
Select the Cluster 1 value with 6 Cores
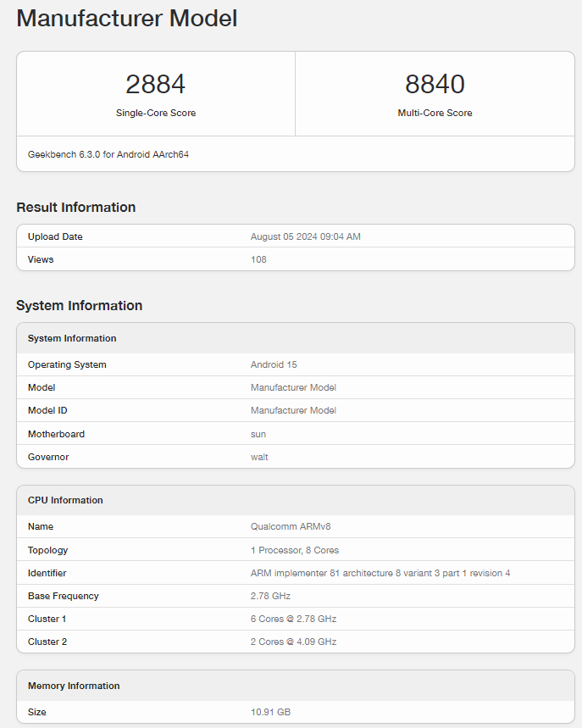[293, 619]
